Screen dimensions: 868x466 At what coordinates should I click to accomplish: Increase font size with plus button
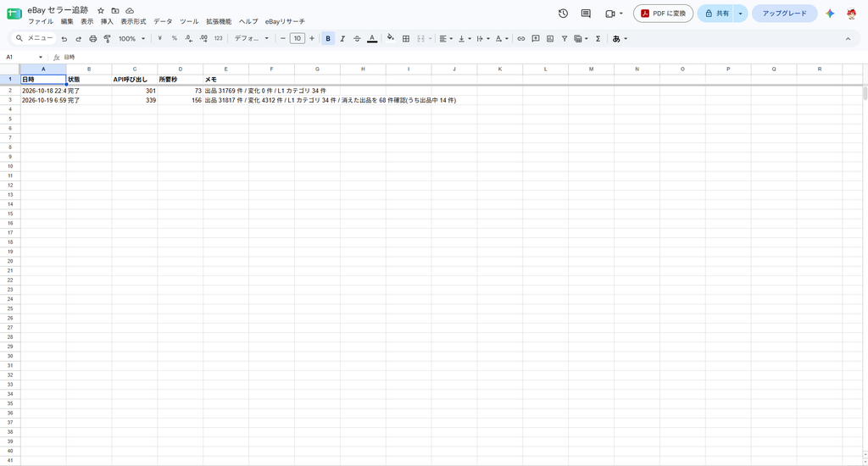tap(312, 39)
